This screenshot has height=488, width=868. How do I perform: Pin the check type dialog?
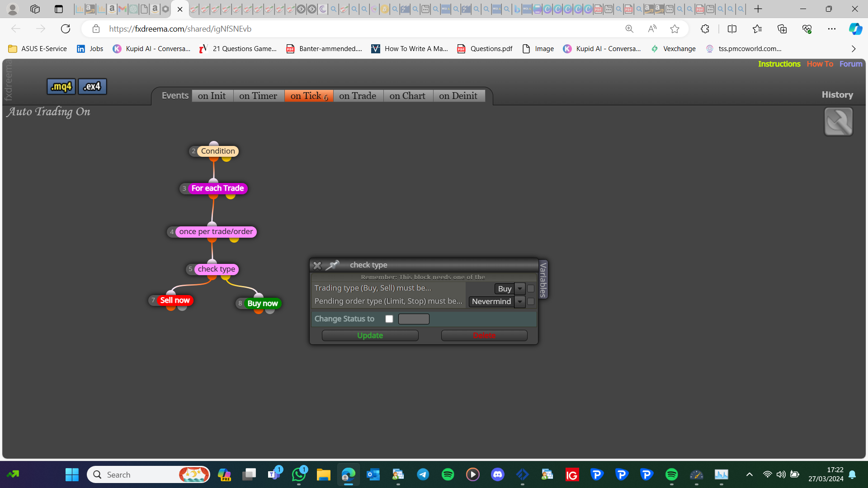(333, 265)
